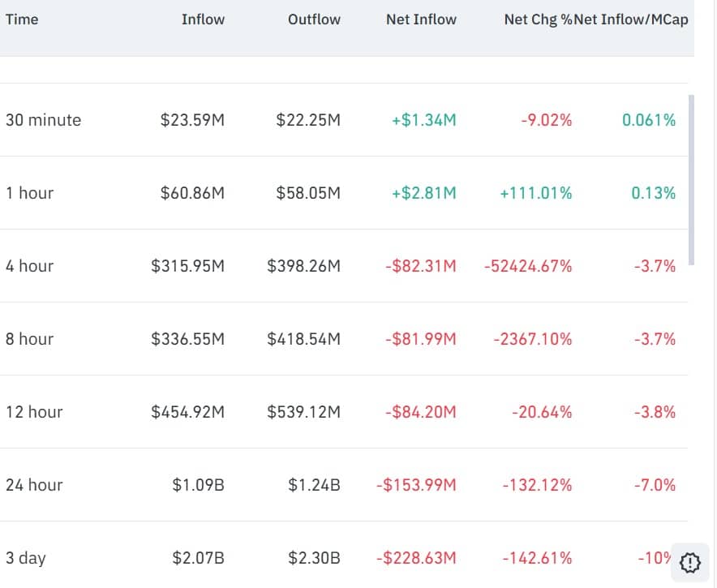Sort the table by the Inflow column
The width and height of the screenshot is (717, 588).
point(203,19)
